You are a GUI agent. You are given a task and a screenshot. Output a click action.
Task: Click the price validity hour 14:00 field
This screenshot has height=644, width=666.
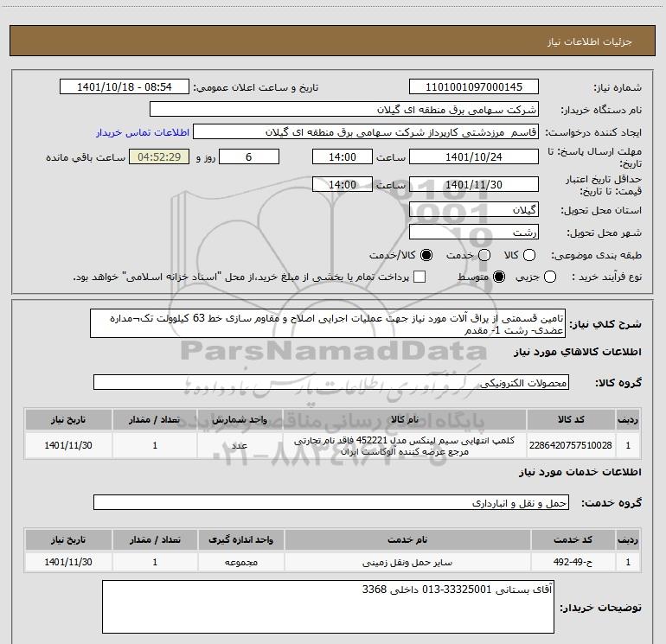pos(343,184)
